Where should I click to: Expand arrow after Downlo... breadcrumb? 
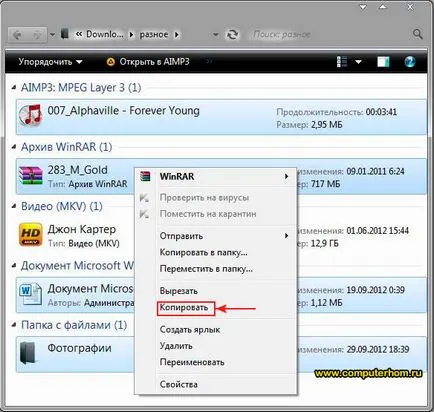[x=131, y=34]
